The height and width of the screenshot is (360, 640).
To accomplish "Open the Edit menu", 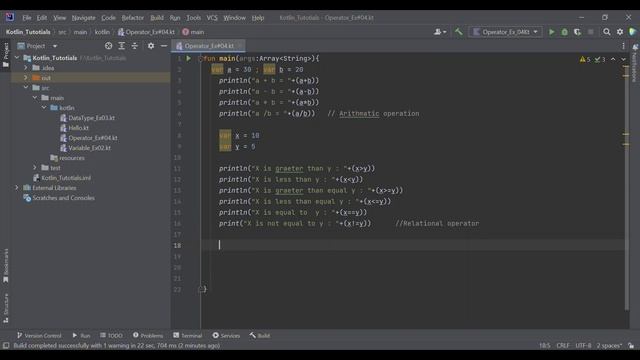I will [42, 18].
